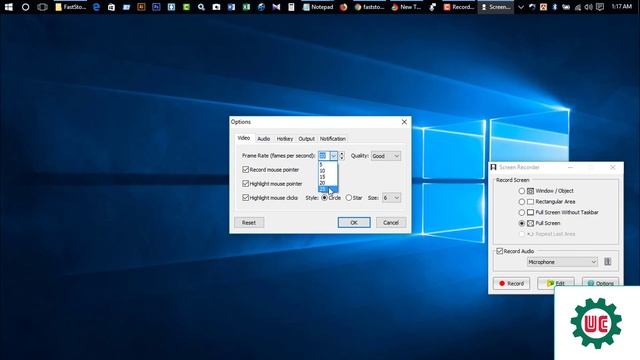Switch to the Notification tab

pyautogui.click(x=333, y=139)
